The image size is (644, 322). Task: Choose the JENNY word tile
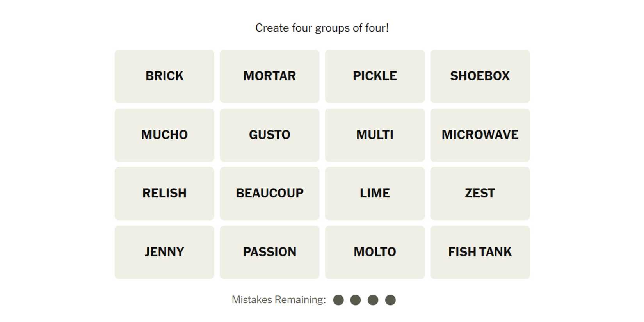[164, 252]
